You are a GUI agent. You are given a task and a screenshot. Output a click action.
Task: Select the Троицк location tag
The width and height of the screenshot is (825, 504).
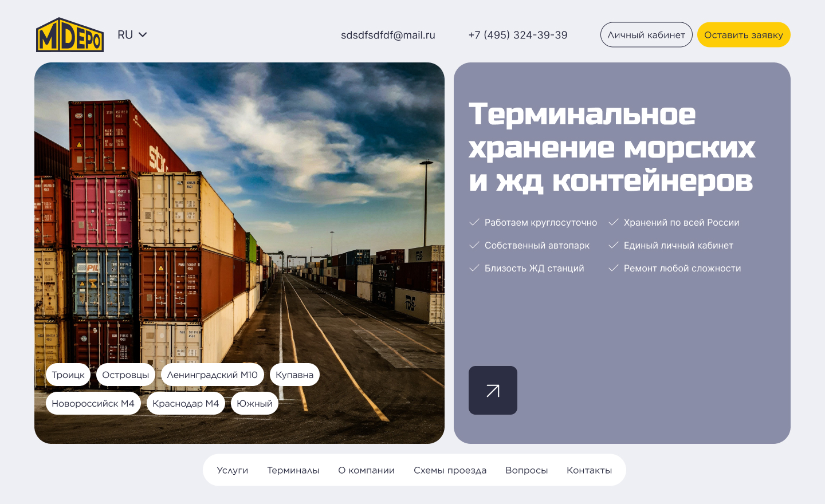[x=68, y=375]
